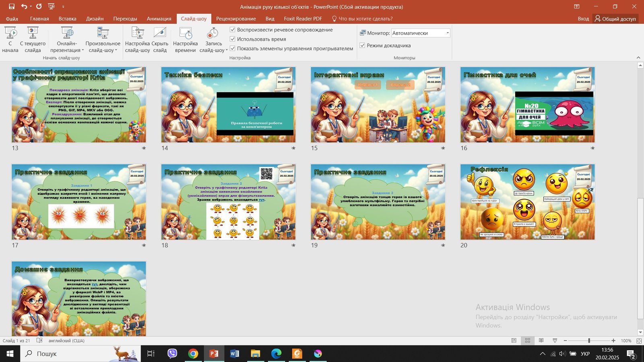Viewport: 644px width, 362px height.
Task: Open Ribbon display options
Action: click(577, 6)
